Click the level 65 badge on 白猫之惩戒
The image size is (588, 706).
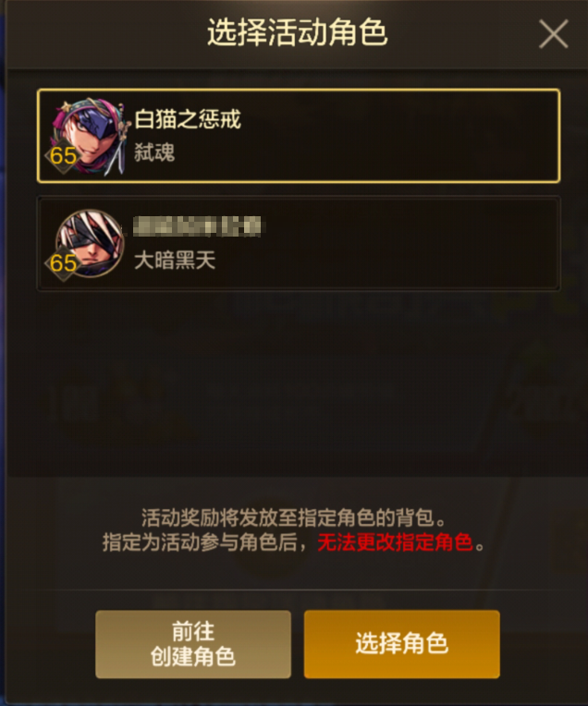63,156
